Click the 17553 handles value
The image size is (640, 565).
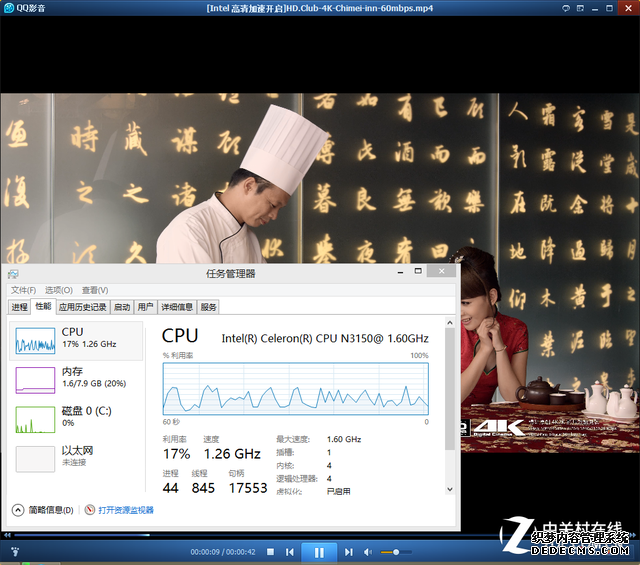tap(248, 488)
